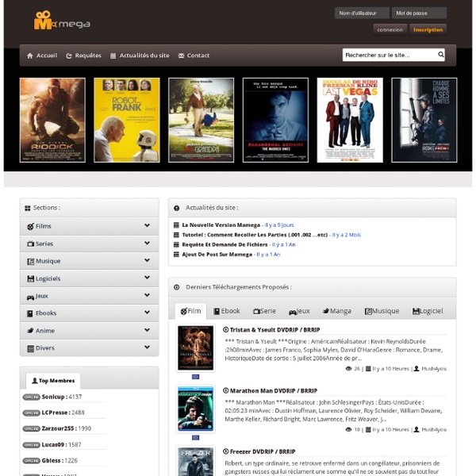The image size is (476, 476).
Task: Click the clock icon beside Marathon Man title
Action: 225,390
